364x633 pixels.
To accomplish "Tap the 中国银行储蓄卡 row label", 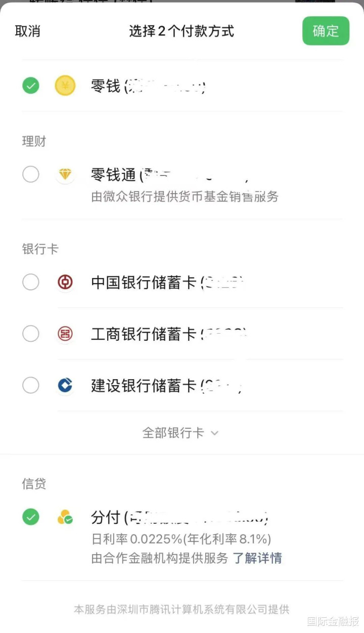I will (x=144, y=282).
